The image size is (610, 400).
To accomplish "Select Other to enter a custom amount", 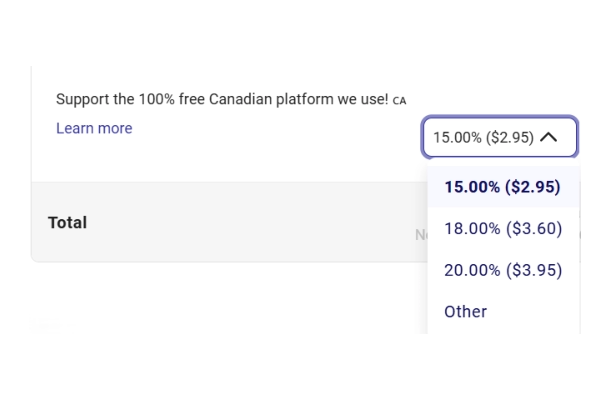I will coord(466,311).
